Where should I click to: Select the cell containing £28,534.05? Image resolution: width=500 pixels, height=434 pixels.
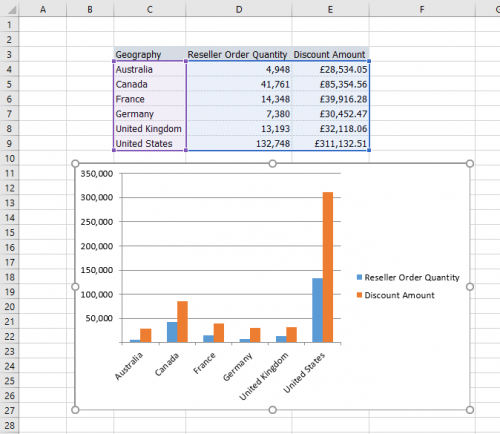pyautogui.click(x=330, y=69)
